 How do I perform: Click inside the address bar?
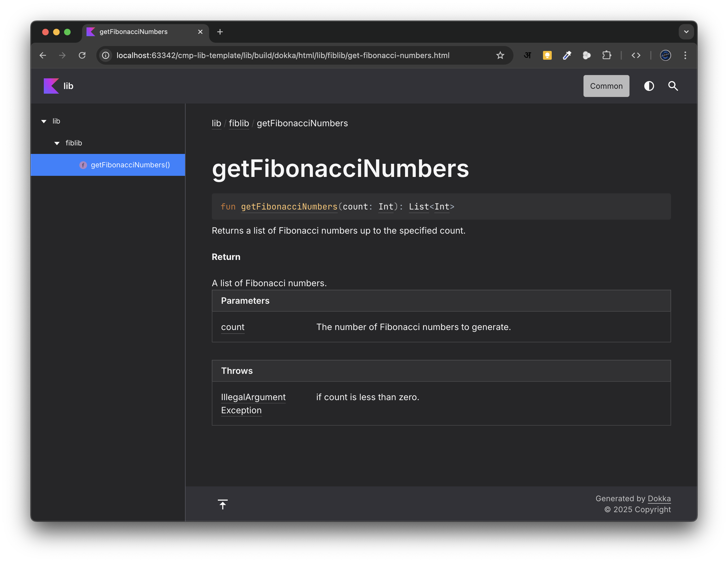click(x=283, y=55)
